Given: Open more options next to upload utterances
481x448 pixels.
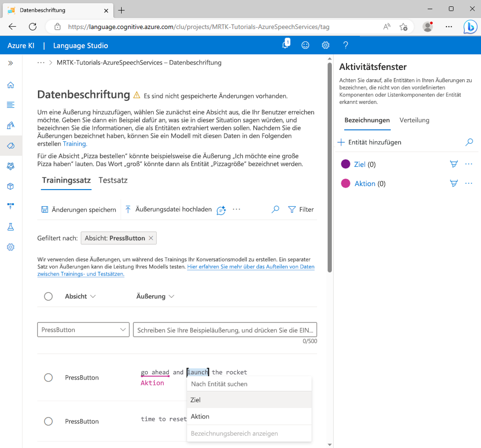Looking at the screenshot, I should [236, 209].
